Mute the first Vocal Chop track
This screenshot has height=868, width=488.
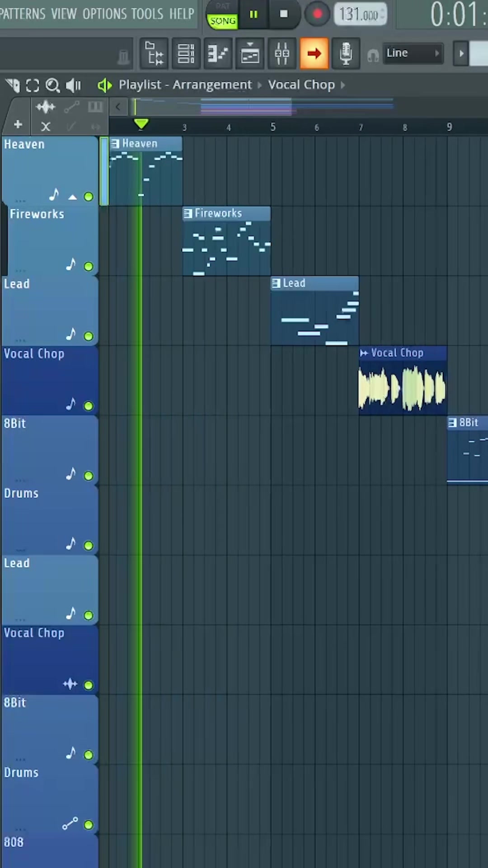coord(89,406)
